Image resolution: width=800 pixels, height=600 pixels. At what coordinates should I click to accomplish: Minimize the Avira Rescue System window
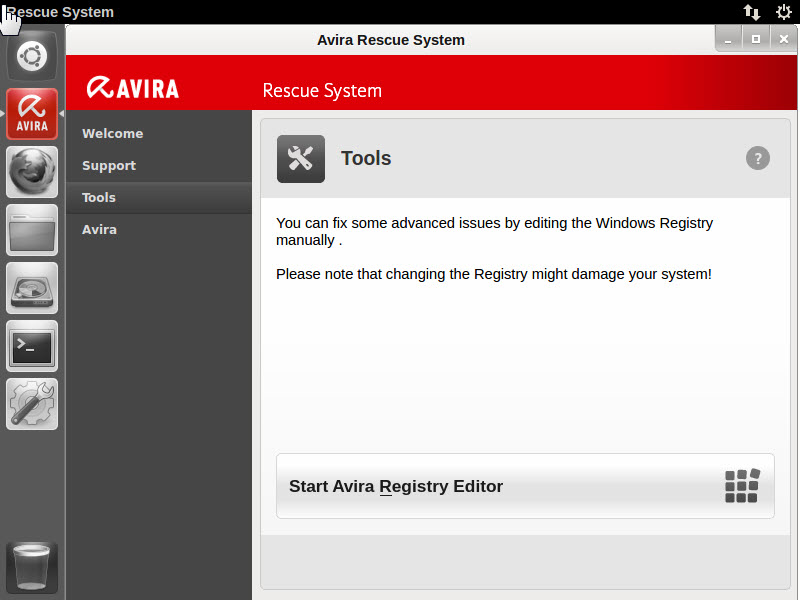(x=728, y=39)
